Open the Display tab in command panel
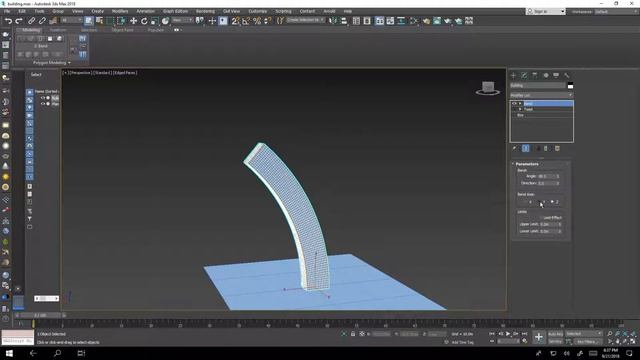640x360 pixels. tap(556, 76)
